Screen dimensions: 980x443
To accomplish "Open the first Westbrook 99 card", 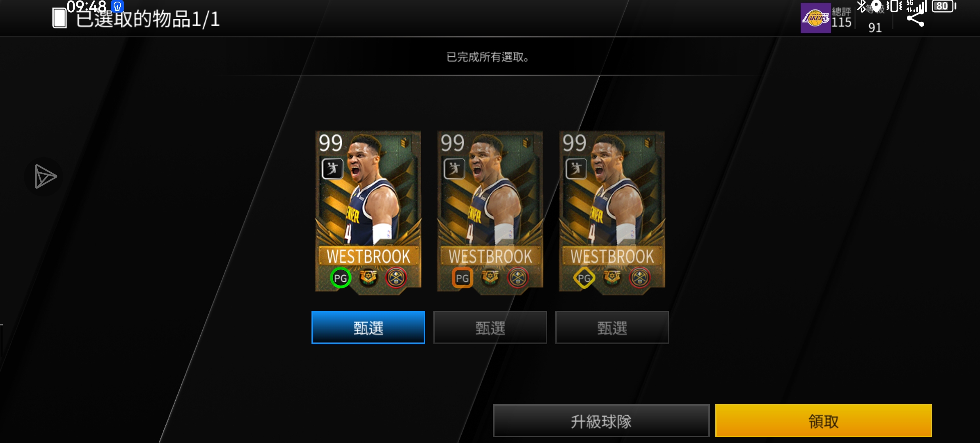I will [x=368, y=212].
